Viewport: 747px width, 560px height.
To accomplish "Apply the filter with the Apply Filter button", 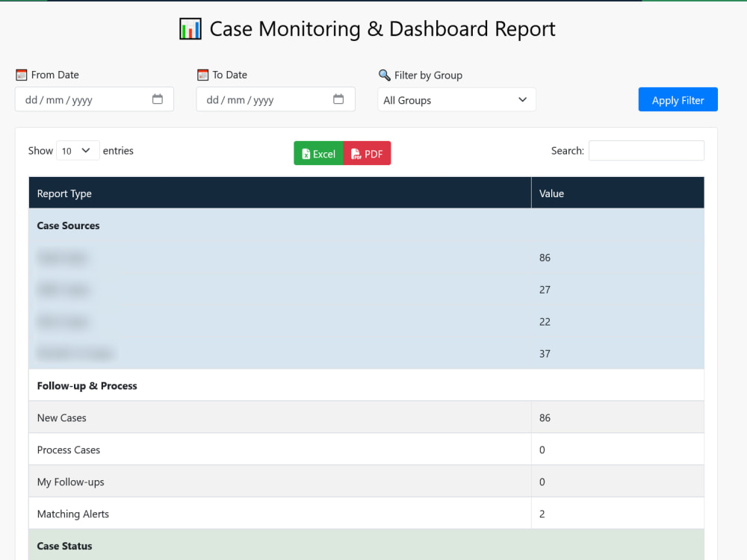I will point(678,99).
